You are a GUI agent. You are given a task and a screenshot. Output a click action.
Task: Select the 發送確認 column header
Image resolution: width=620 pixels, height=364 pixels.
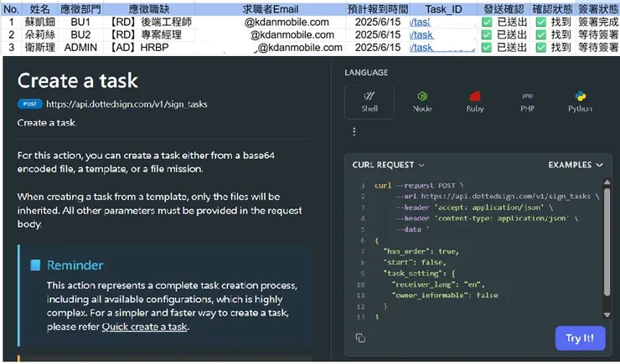504,9
